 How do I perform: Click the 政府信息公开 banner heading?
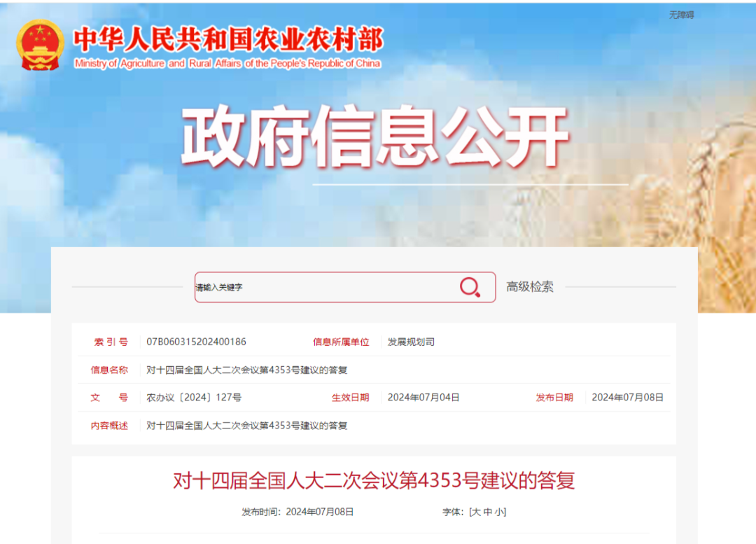tap(375, 136)
